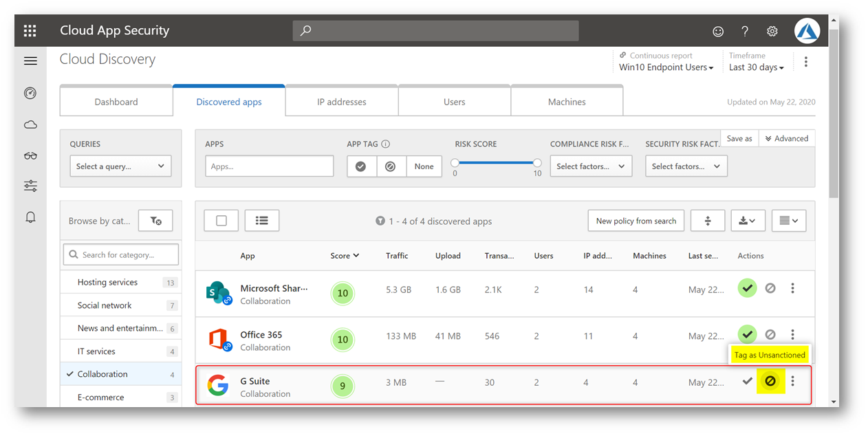Open the user account avatar
The width and height of the screenshot is (868, 436).
tap(807, 31)
